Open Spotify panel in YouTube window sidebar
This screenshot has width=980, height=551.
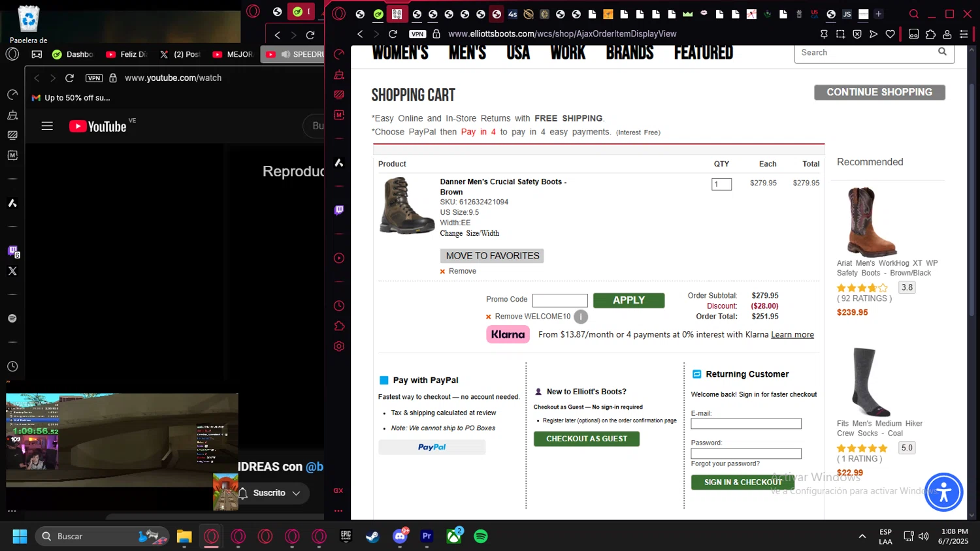12,319
